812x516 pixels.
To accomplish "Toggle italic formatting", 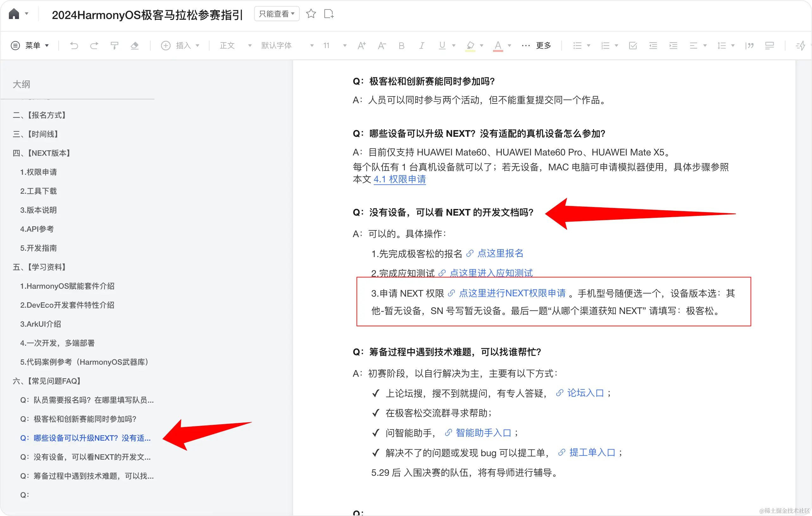I will click(x=422, y=45).
